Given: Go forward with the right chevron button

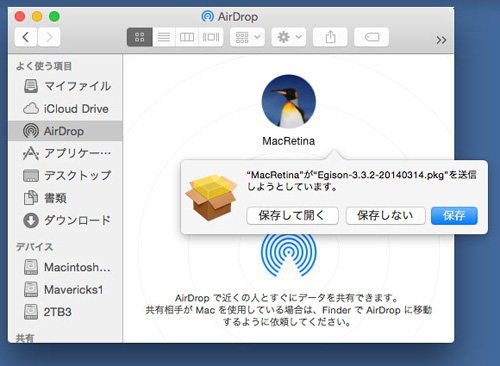Looking at the screenshot, I should [49, 37].
